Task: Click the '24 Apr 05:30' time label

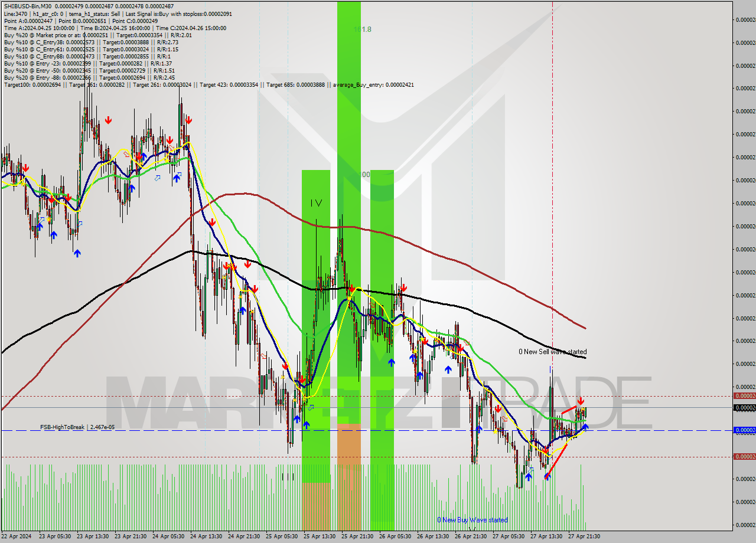Action: point(168,537)
